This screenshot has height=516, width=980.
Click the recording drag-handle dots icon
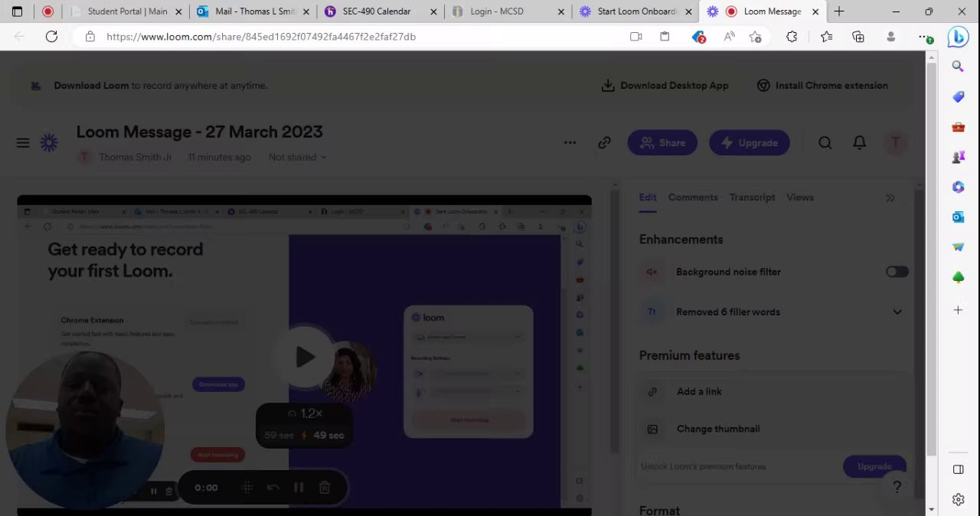(247, 488)
